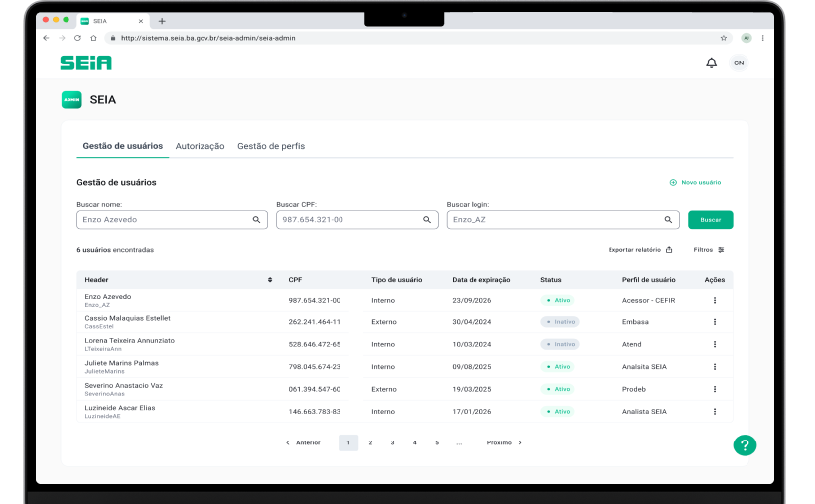The width and height of the screenshot is (815, 504).
Task: Switch to the Autorização tab
Action: (200, 146)
